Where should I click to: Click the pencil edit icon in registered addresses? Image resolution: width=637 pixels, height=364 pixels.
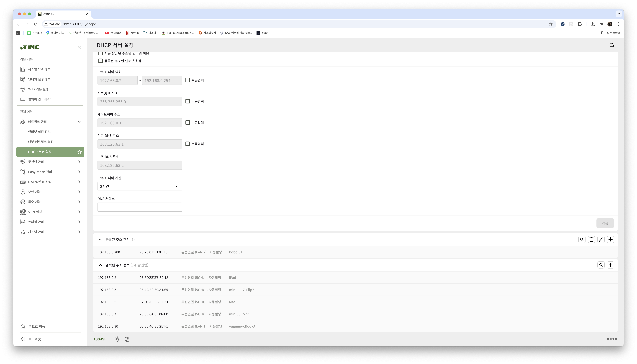tap(601, 239)
